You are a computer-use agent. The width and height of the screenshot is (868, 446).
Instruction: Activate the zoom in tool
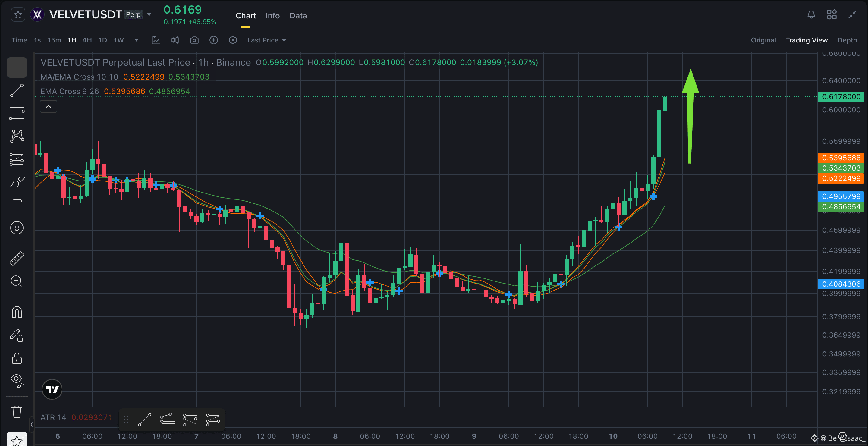click(x=17, y=281)
